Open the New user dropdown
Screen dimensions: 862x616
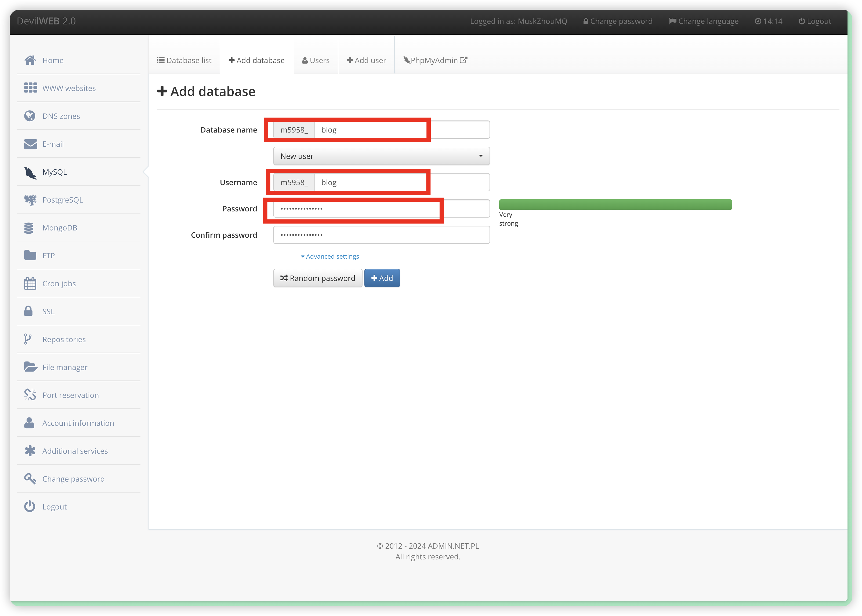point(381,156)
